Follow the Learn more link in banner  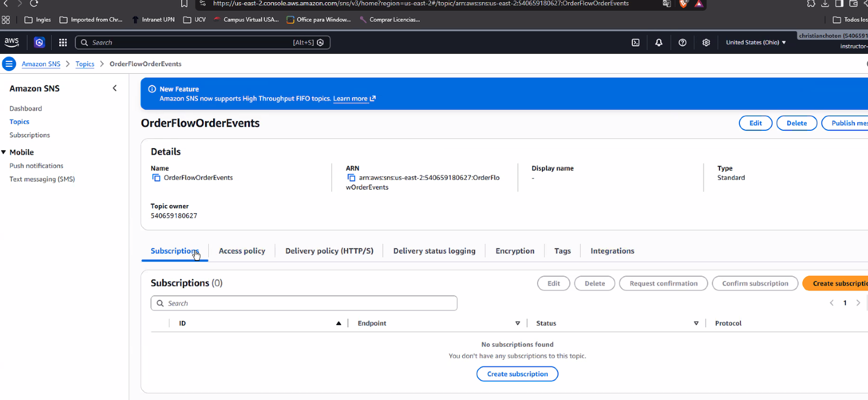coord(354,99)
